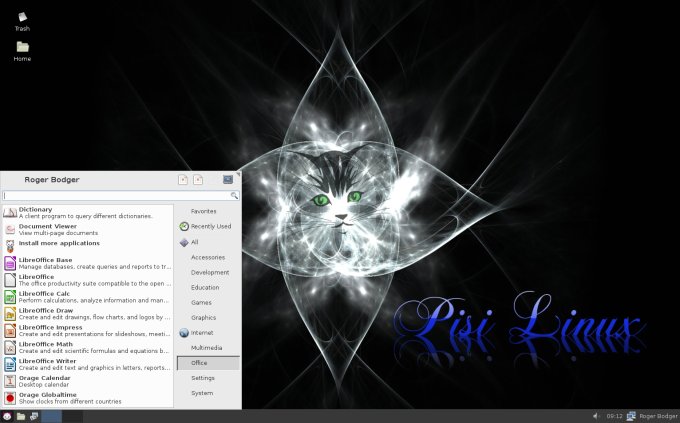Select the Games category

208,302
